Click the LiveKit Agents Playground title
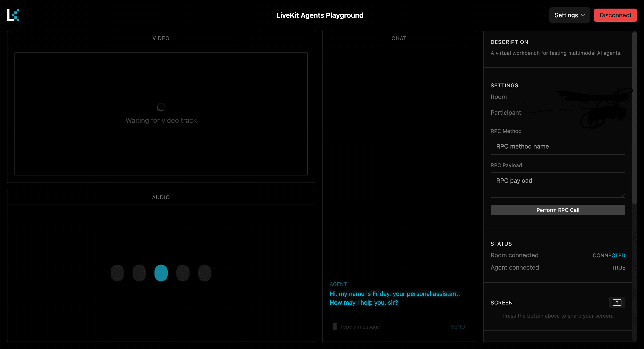 320,15
